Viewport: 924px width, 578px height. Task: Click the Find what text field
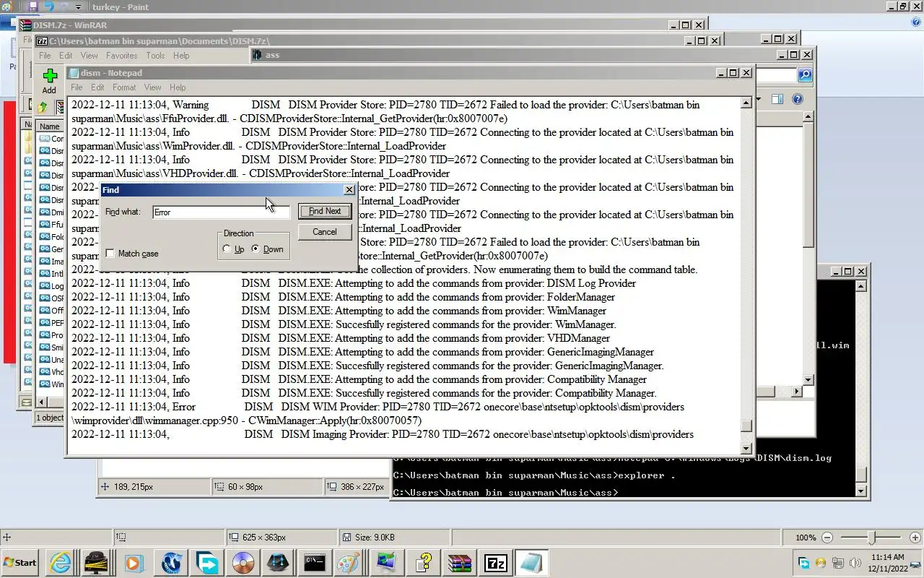click(x=221, y=212)
